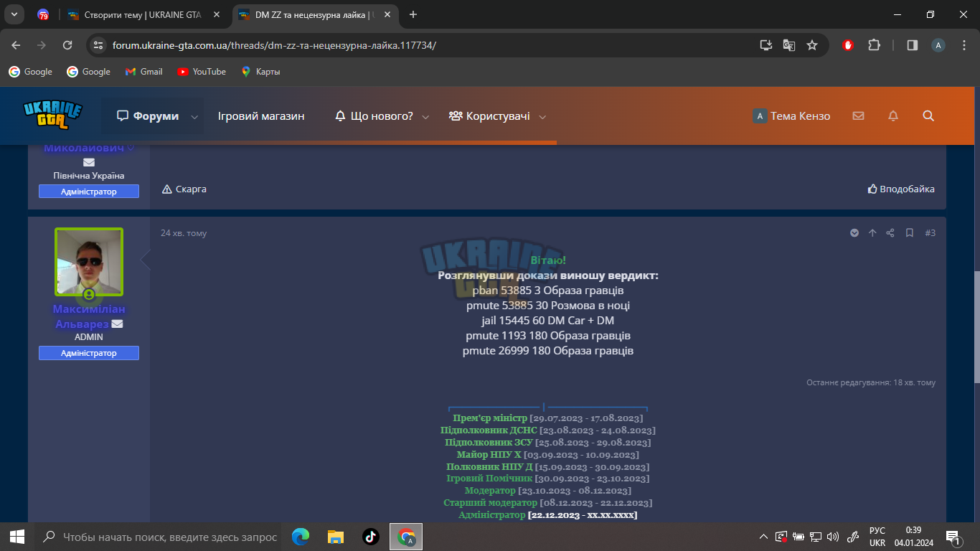980x551 pixels.
Task: Open Chrome extensions puzzle icon
Action: pos(874,44)
